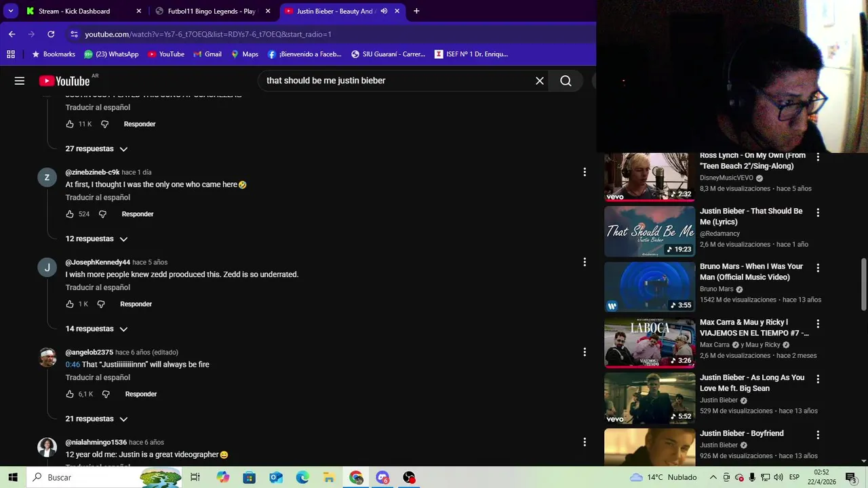Open the WhatsApp bookmark
The image size is (868, 488).
coord(111,54)
